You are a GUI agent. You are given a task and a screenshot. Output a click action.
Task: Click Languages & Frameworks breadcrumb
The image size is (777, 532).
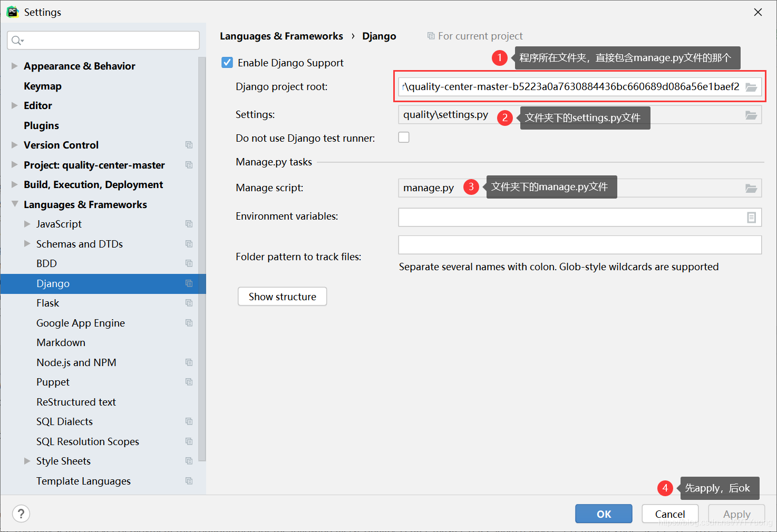pyautogui.click(x=281, y=36)
